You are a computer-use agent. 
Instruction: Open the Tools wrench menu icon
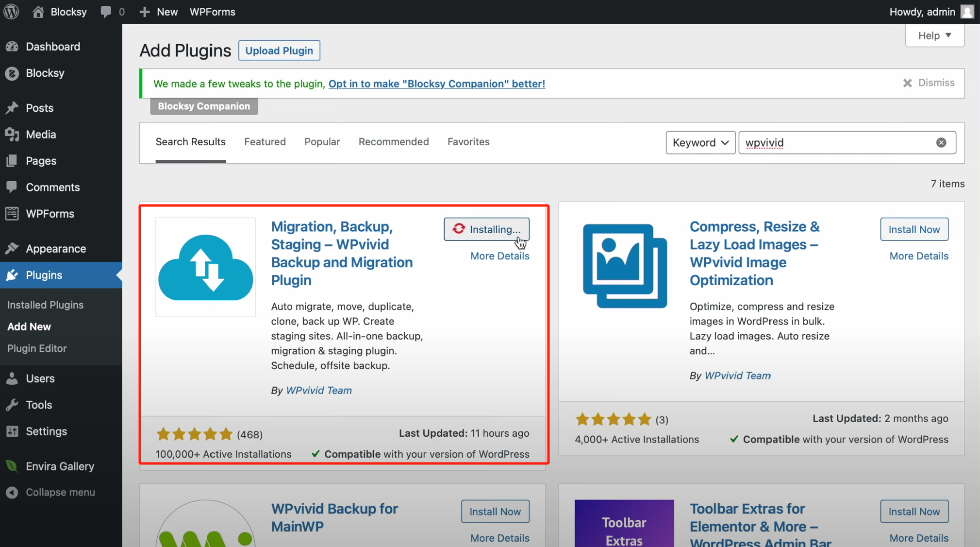pos(12,405)
